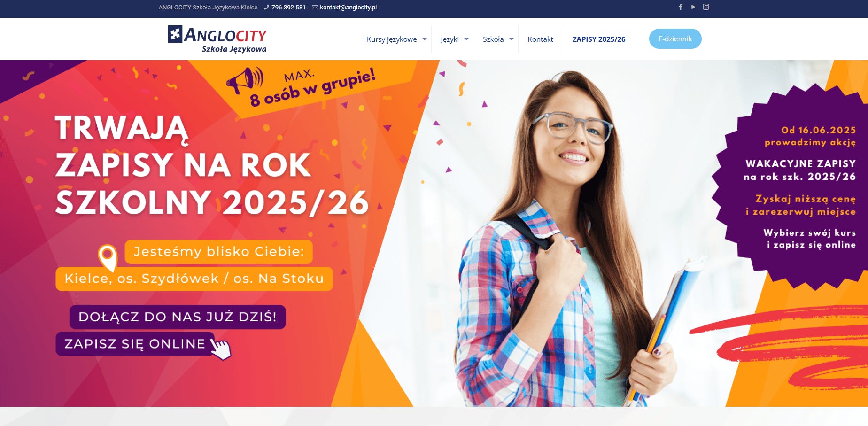
Task: Open the ZAPISY 2025/26 menu item
Action: [x=599, y=39]
